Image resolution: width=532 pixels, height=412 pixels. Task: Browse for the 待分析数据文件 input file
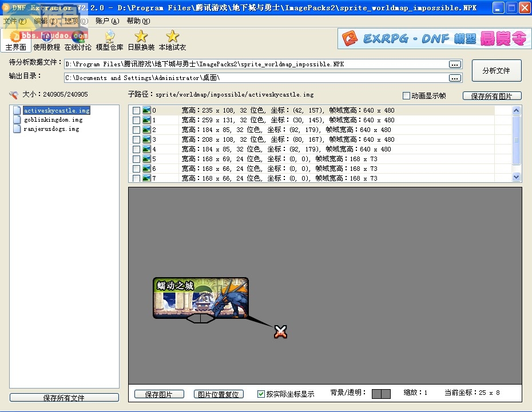point(455,64)
